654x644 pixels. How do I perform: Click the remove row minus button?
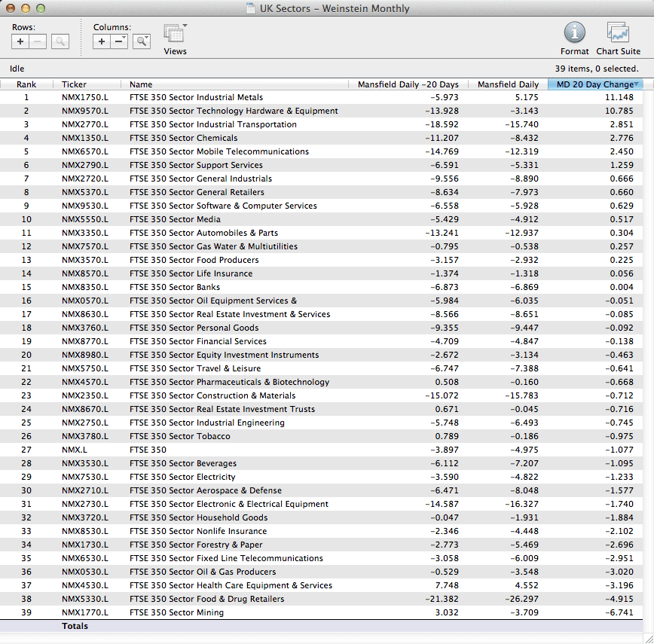coord(38,42)
